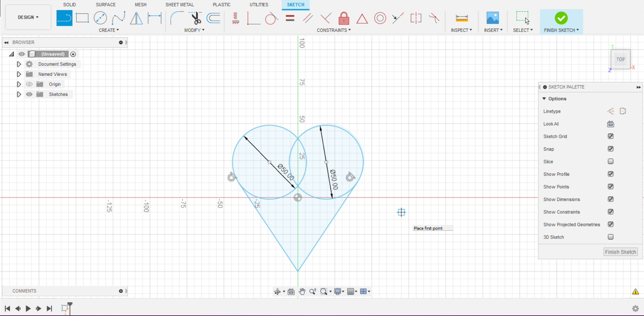This screenshot has width=644, height=316.
Task: Disable the Sketch Grid checkbox
Action: pyautogui.click(x=610, y=136)
